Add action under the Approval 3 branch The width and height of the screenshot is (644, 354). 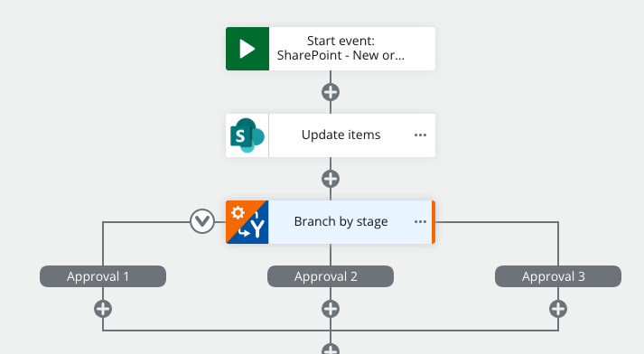click(x=558, y=309)
